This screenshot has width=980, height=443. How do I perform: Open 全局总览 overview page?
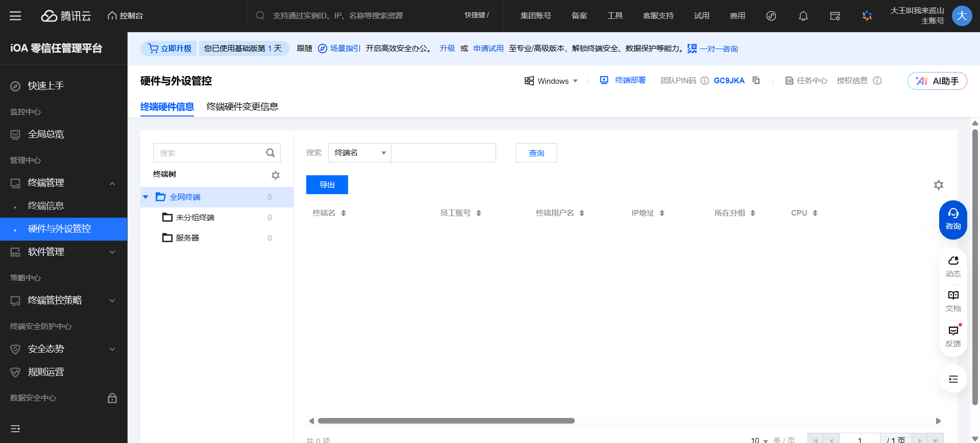point(64,134)
